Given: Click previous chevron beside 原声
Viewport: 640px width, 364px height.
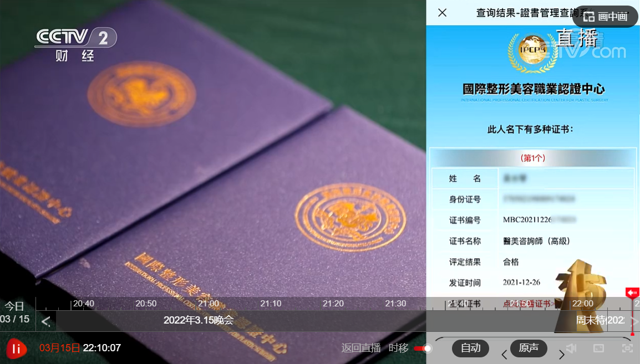Looking at the screenshot, I should click(504, 355).
